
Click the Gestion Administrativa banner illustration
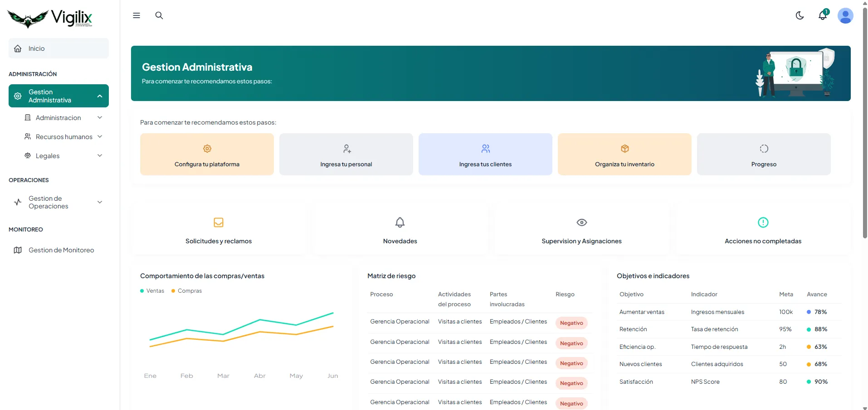pyautogui.click(x=796, y=72)
